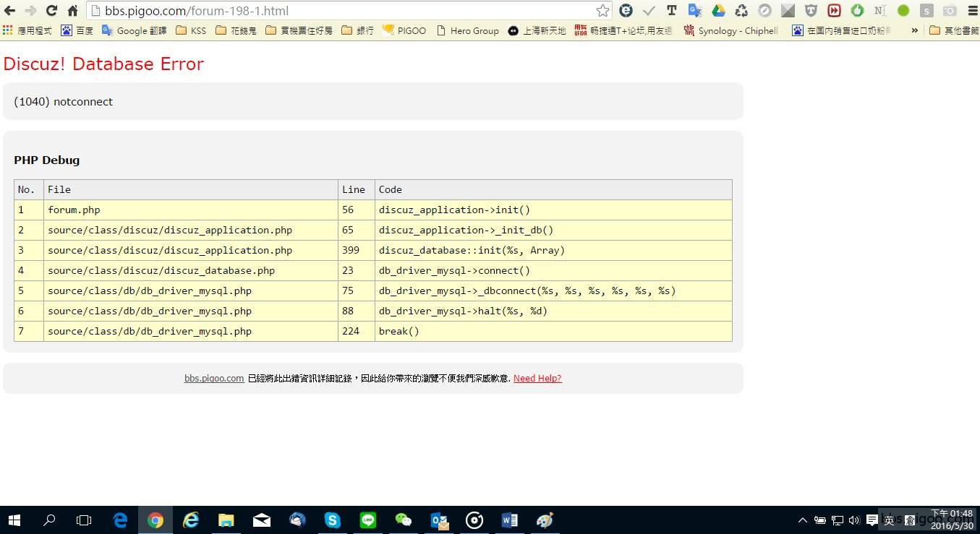Image resolution: width=980 pixels, height=534 pixels.
Task: Open the 應用程式 apps bookmark
Action: (27, 30)
